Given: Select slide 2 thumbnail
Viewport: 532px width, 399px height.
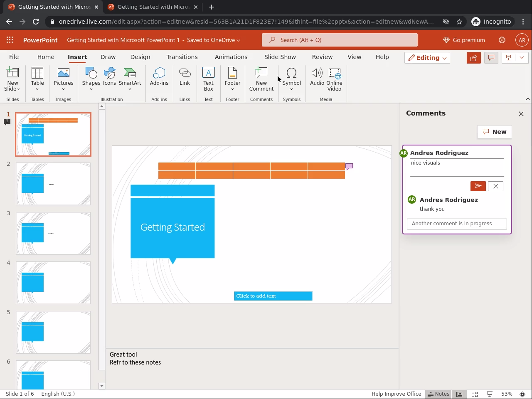Looking at the screenshot, I should click(53, 184).
